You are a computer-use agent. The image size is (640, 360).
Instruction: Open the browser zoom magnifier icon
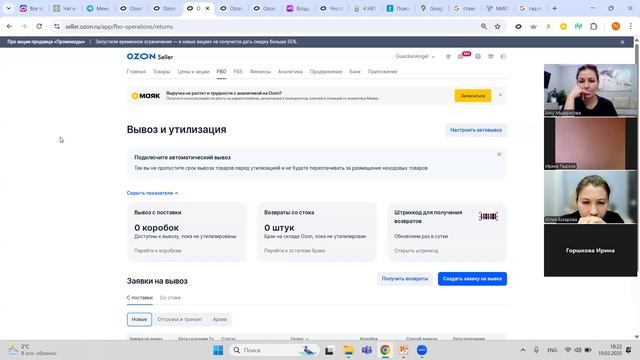coord(484,27)
